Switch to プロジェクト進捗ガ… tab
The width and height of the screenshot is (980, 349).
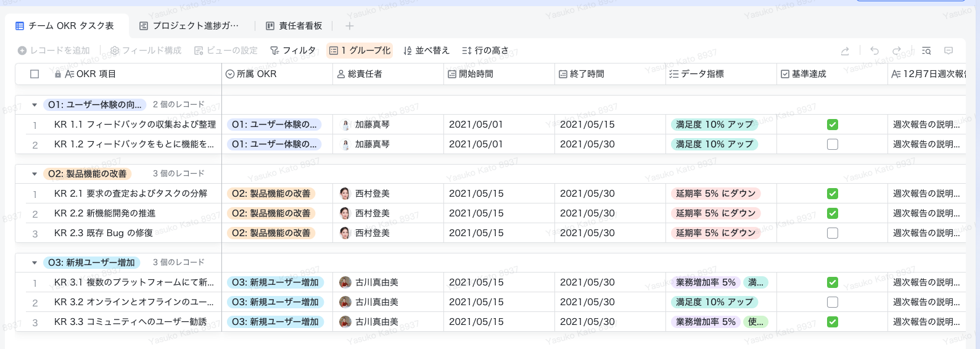(189, 26)
